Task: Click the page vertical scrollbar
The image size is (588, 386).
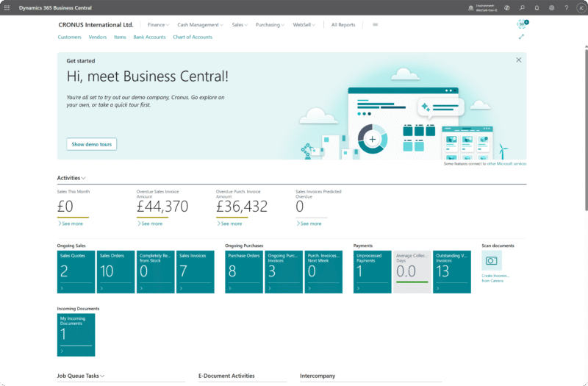Action: click(586, 129)
